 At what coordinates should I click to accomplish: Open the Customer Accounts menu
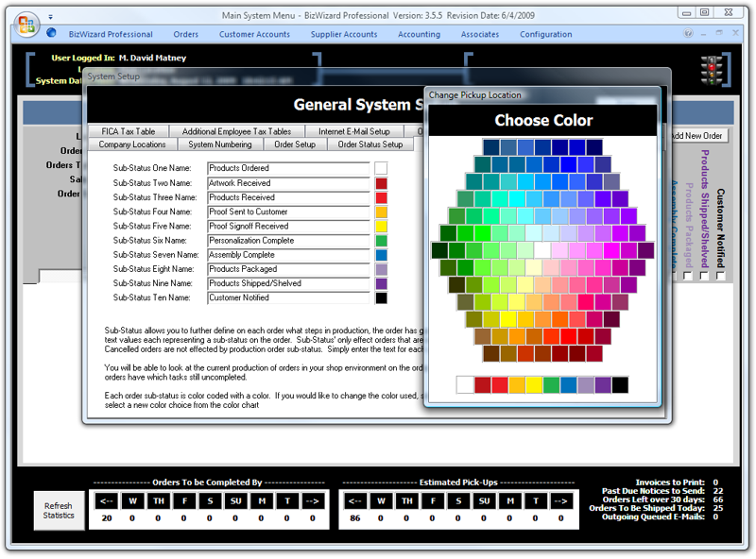point(254,34)
